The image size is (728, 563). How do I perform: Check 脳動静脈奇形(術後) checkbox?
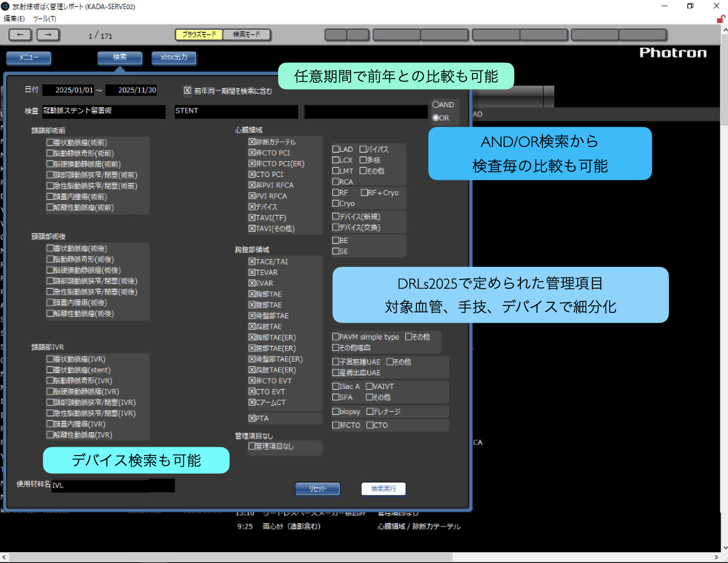(50, 259)
